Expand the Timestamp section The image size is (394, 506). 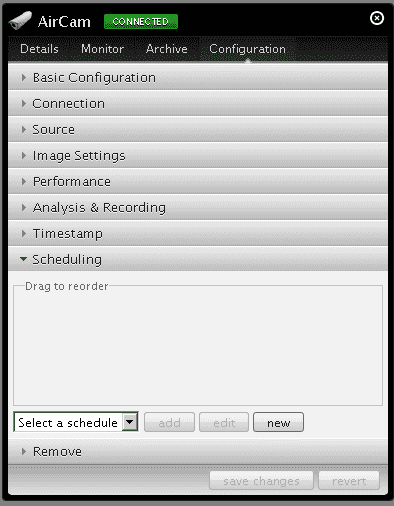click(198, 234)
